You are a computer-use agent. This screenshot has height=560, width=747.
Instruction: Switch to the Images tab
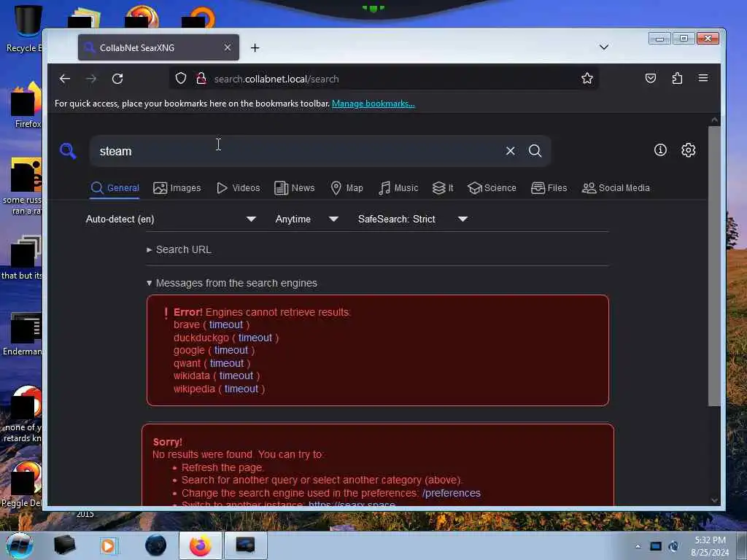point(177,187)
